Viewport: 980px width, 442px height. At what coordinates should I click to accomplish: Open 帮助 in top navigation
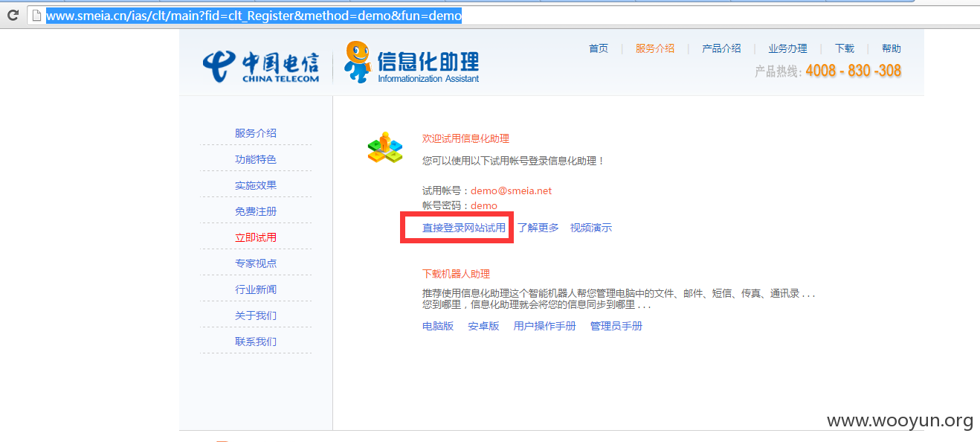coord(892,48)
